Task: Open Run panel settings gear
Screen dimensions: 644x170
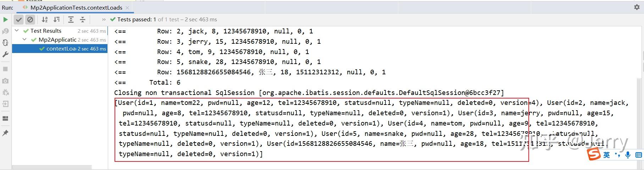Action: (x=637, y=7)
